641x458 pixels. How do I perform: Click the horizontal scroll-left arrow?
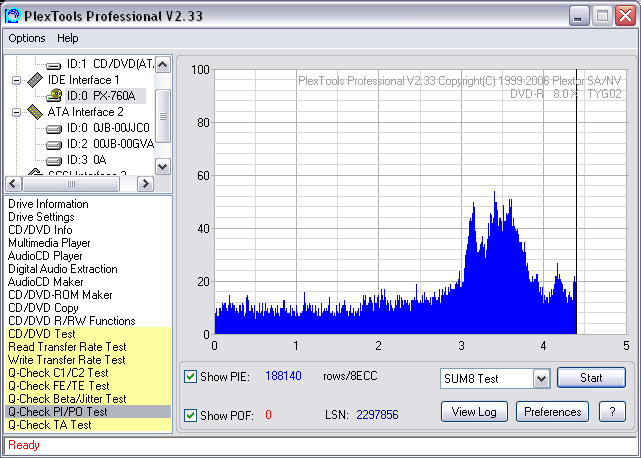(x=13, y=184)
